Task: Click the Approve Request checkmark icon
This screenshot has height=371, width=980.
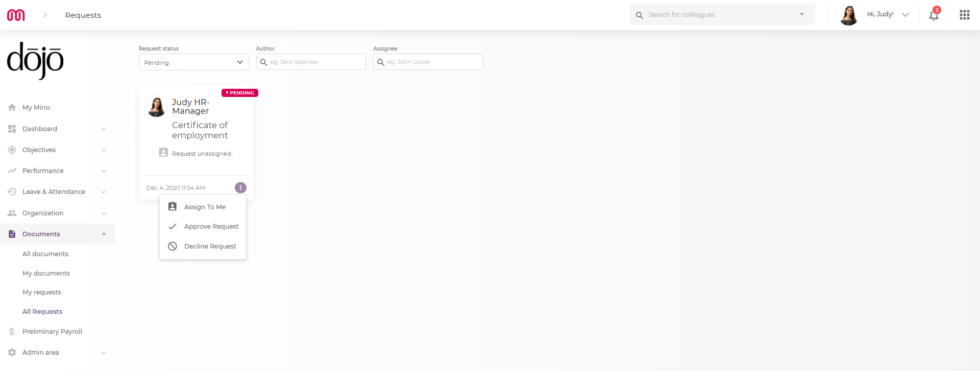Action: [x=173, y=227]
